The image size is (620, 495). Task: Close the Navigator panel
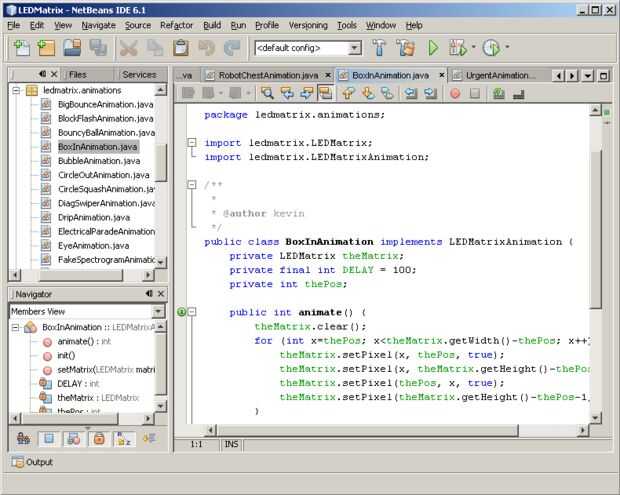(161, 293)
